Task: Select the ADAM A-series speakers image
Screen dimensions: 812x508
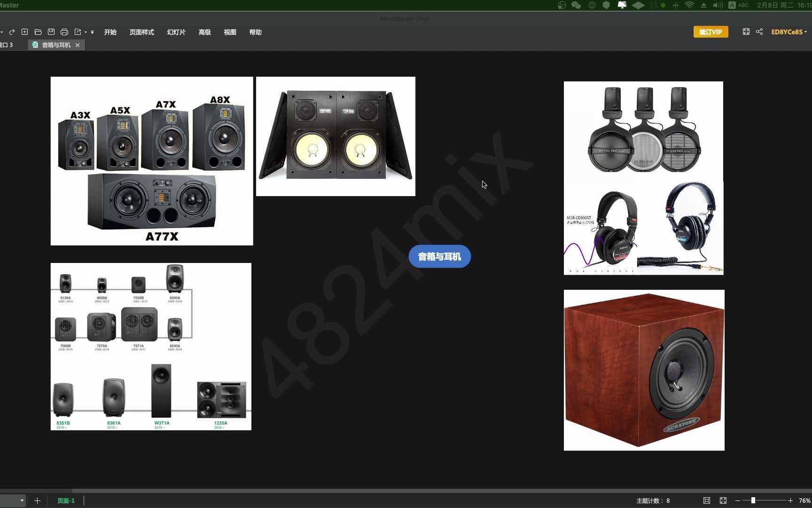Action: click(152, 161)
